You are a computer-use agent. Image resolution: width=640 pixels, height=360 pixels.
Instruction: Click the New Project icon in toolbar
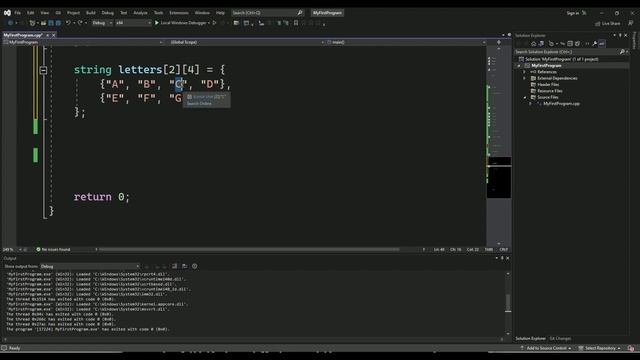pos(32,23)
